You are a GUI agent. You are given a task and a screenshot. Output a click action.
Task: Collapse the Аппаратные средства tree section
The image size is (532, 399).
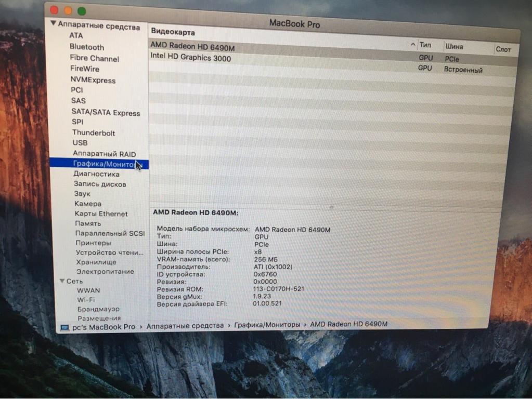click(x=53, y=23)
